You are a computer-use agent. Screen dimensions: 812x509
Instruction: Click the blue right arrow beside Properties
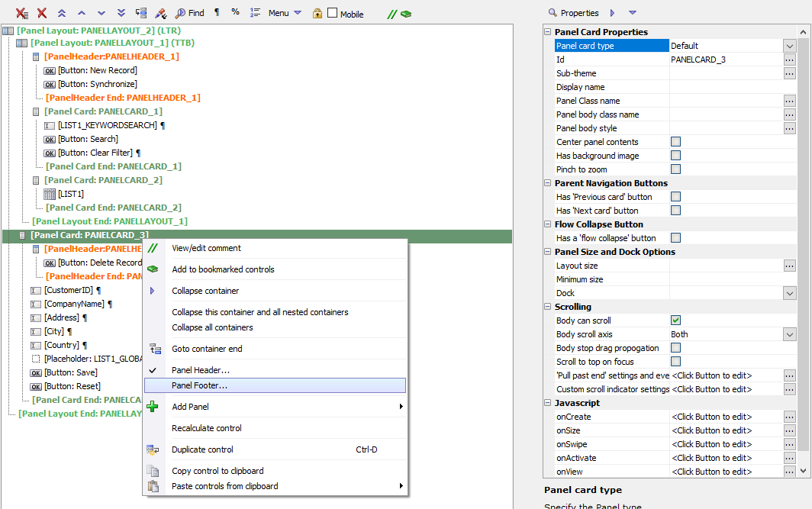pyautogui.click(x=613, y=13)
